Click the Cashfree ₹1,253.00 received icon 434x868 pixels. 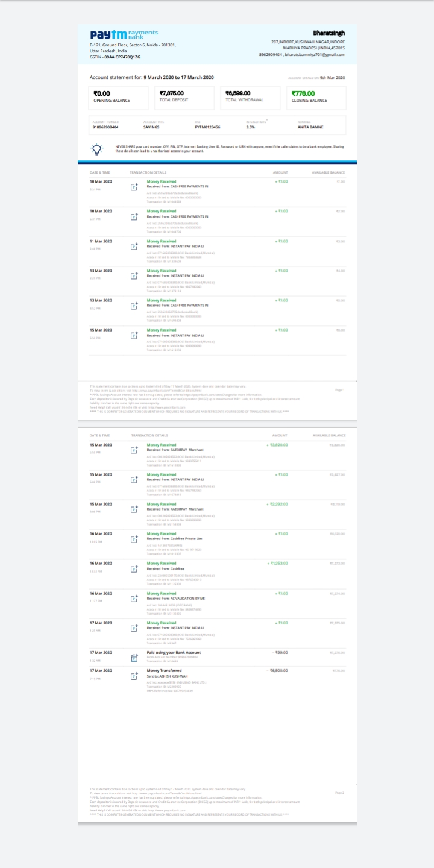pos(134,569)
